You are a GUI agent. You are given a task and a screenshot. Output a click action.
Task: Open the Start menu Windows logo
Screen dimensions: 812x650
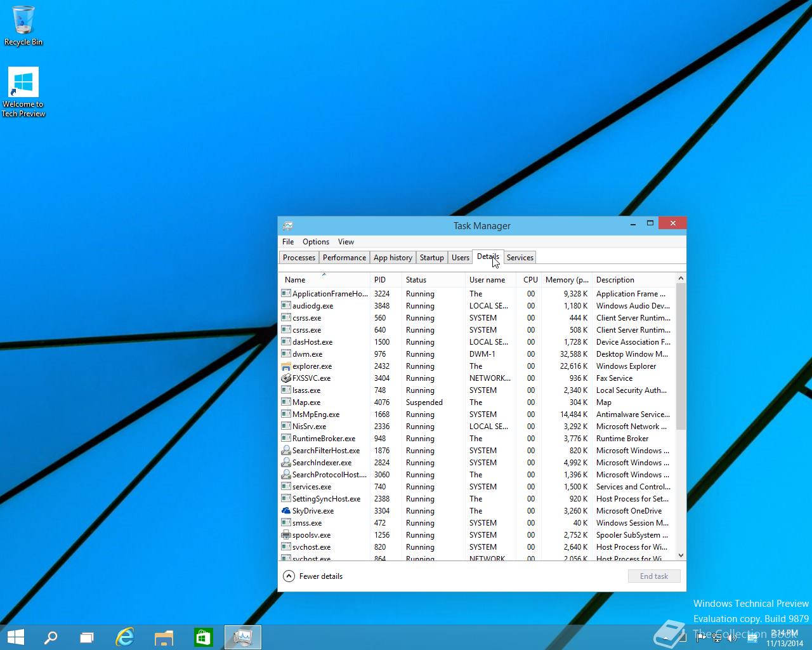(15, 637)
